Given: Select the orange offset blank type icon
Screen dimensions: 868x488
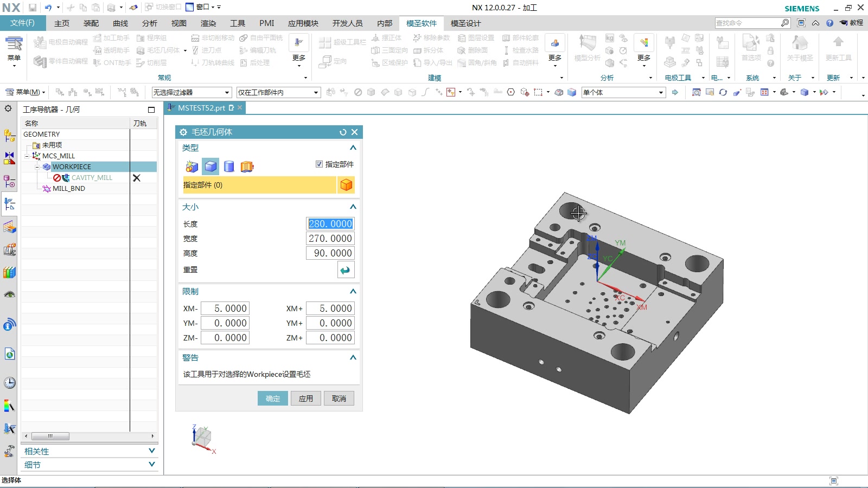Looking at the screenshot, I should point(247,166).
